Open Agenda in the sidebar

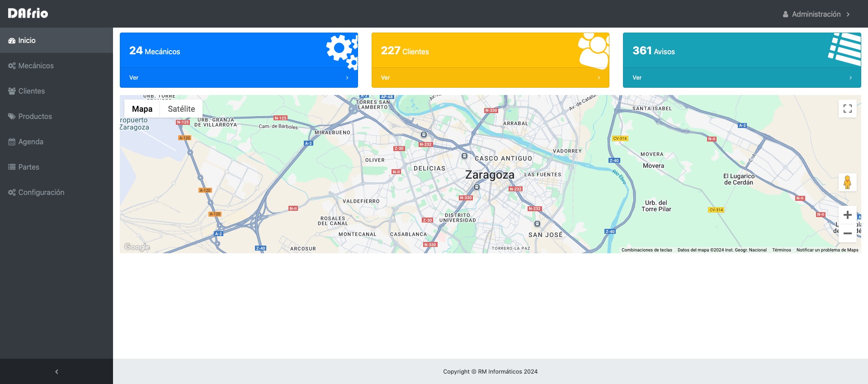pyautogui.click(x=57, y=142)
